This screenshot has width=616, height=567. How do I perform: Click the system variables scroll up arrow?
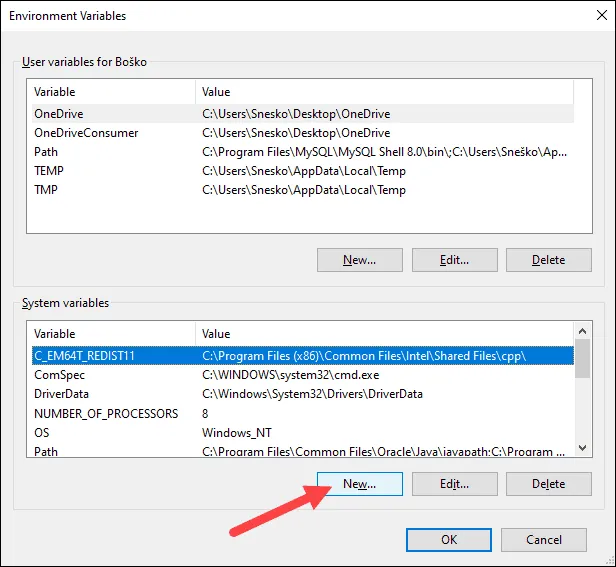coord(583,331)
